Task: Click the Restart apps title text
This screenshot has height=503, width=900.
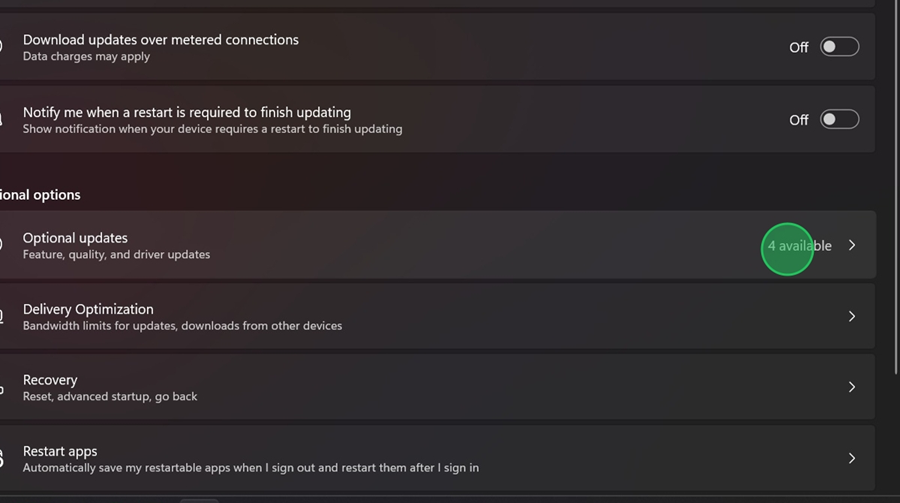Action: coord(60,451)
